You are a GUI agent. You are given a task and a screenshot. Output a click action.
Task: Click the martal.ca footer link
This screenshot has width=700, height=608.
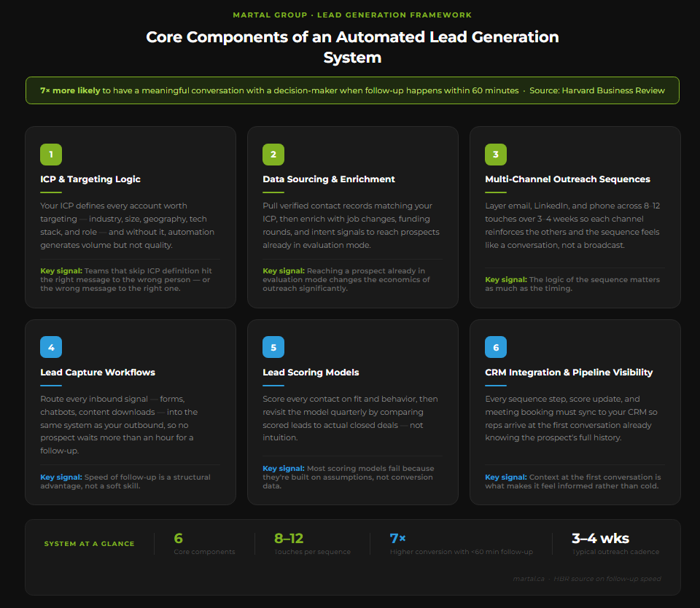tap(529, 578)
